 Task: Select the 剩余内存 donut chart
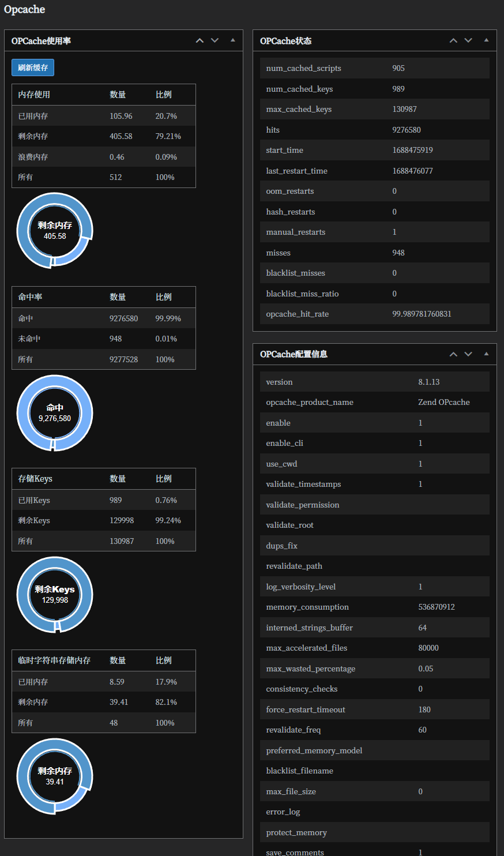(54, 231)
